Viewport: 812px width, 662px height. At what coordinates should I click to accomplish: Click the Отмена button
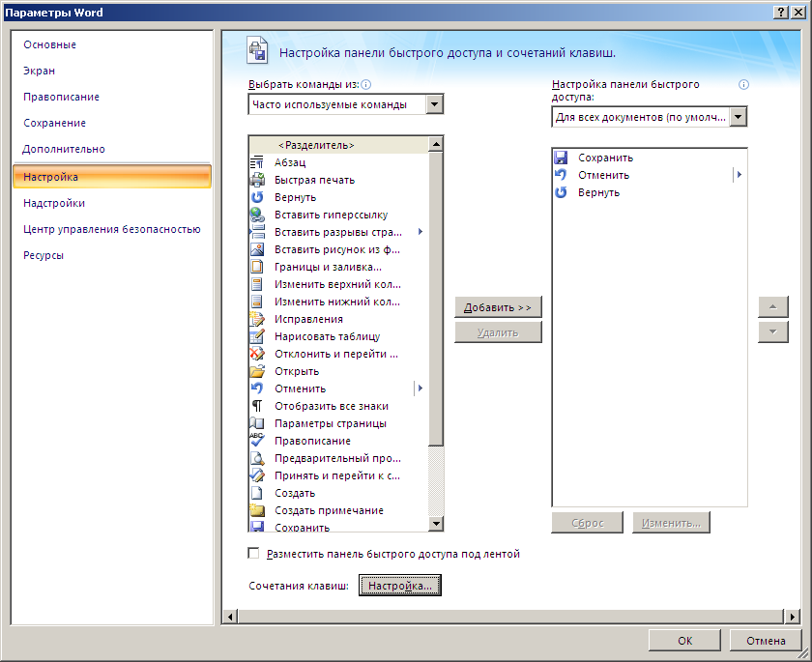pos(766,641)
